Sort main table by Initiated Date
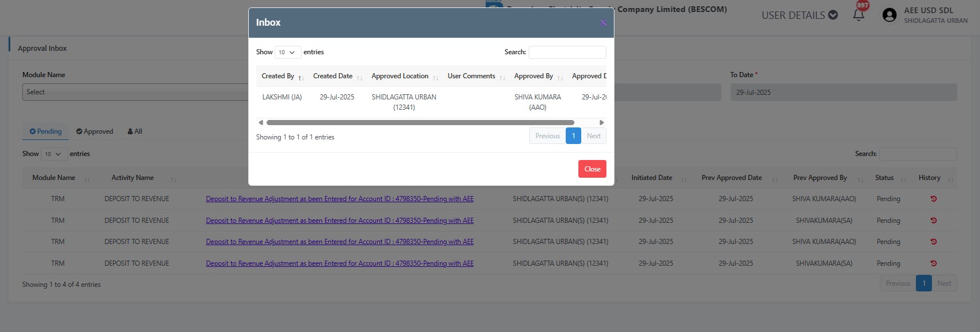Image resolution: width=980 pixels, height=332 pixels. point(656,178)
